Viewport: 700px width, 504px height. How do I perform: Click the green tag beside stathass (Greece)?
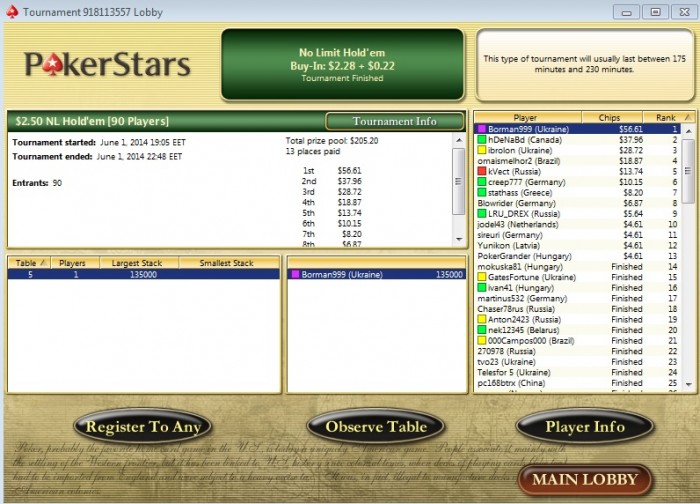click(482, 193)
